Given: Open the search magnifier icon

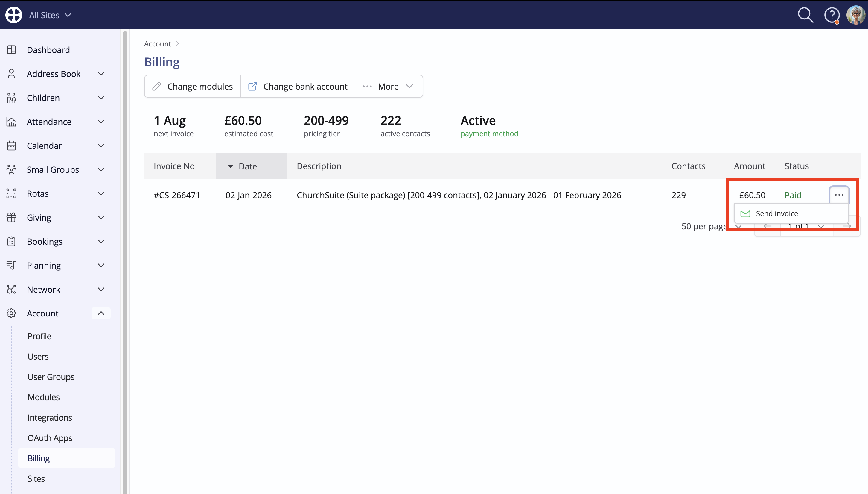Looking at the screenshot, I should point(805,15).
